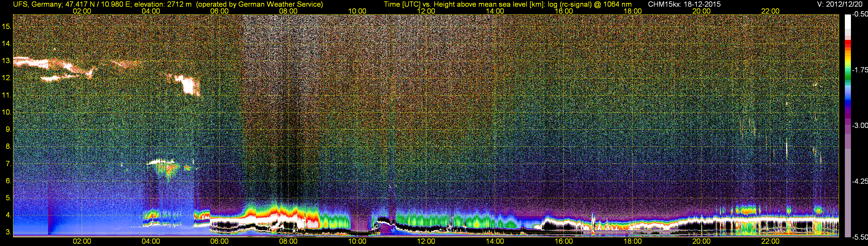Screen dimensions: 868x246
Task: Click the 08:00 label on the top time axis
Action: click(x=288, y=11)
